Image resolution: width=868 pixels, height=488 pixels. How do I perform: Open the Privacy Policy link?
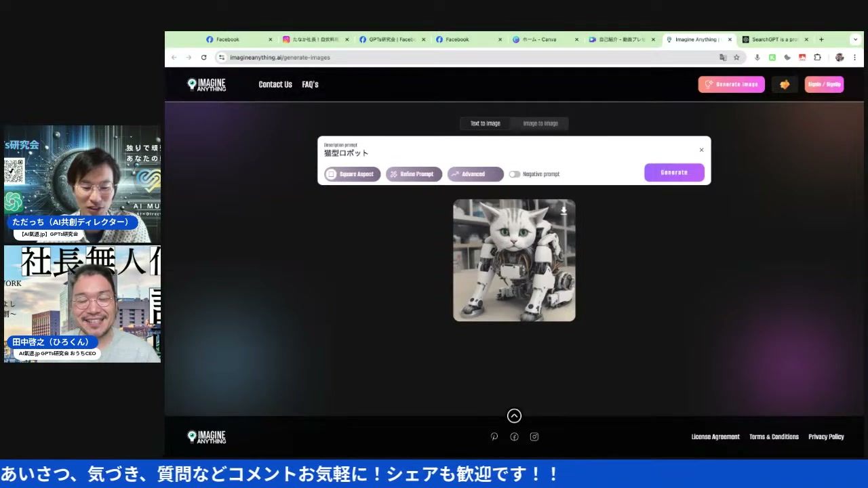pos(826,437)
